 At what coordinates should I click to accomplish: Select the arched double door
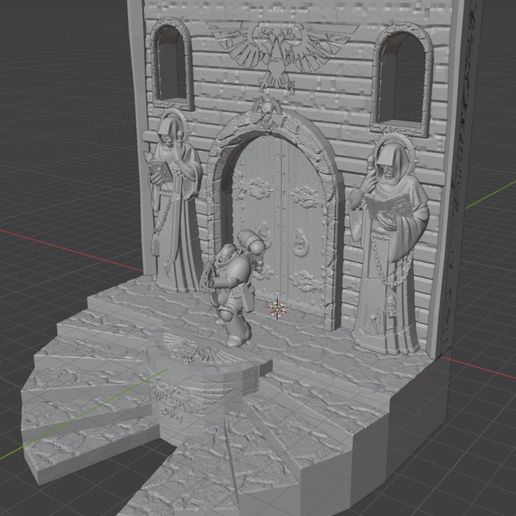click(x=279, y=223)
